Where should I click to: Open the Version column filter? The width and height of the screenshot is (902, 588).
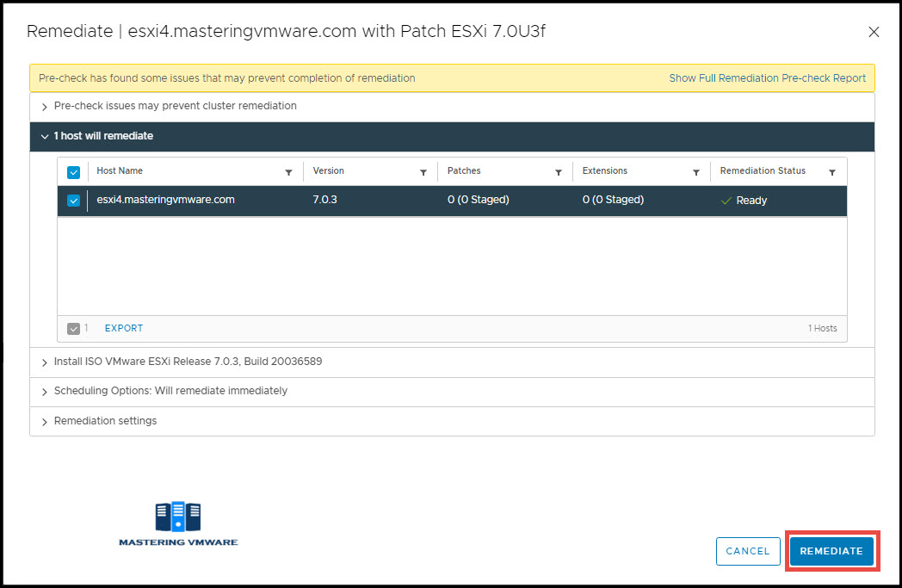423,172
